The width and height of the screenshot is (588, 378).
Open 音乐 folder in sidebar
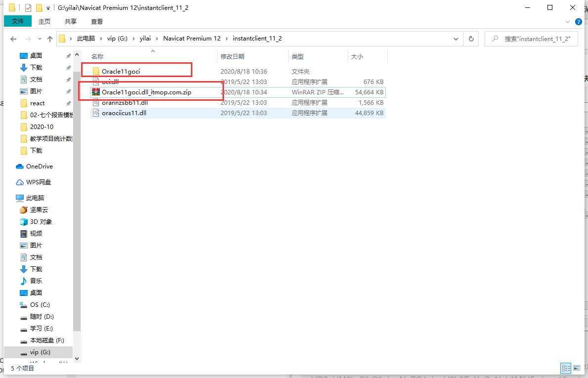pos(36,281)
